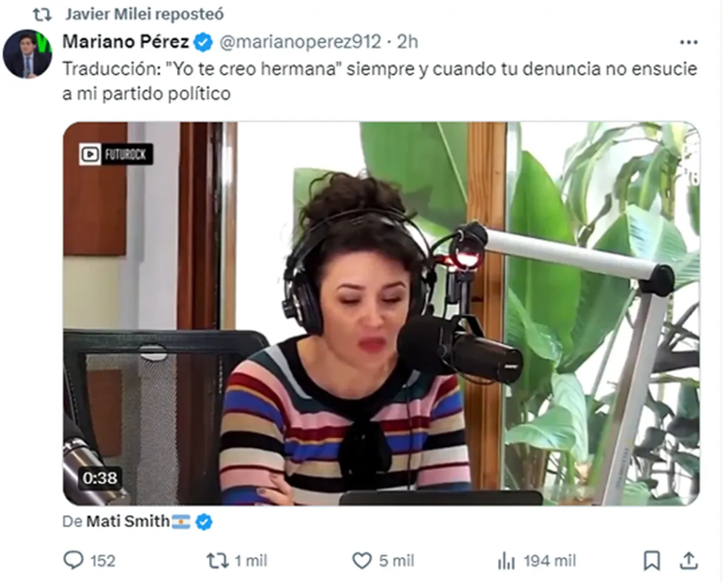
Task: Open the three-dot more options menu
Action: (689, 42)
